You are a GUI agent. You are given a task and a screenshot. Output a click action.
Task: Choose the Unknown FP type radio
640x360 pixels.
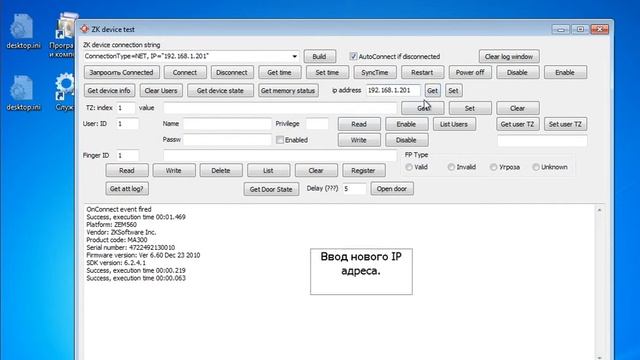pyautogui.click(x=536, y=167)
